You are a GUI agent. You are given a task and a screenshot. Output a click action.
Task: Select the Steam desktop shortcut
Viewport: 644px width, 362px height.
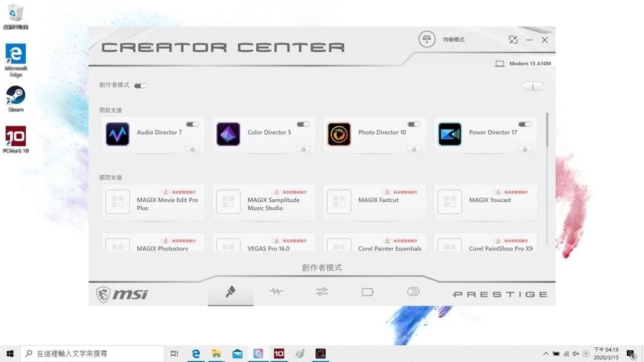point(15,98)
